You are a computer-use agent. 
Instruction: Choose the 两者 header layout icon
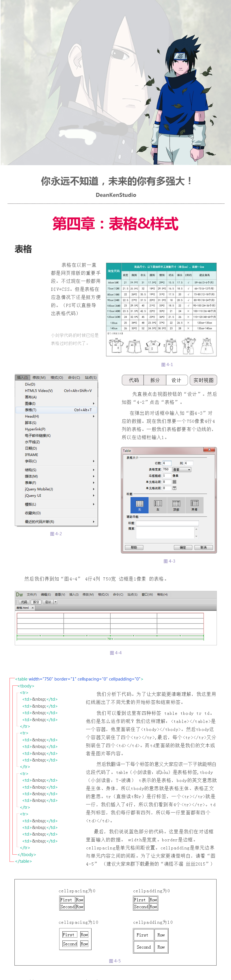[x=194, y=505]
